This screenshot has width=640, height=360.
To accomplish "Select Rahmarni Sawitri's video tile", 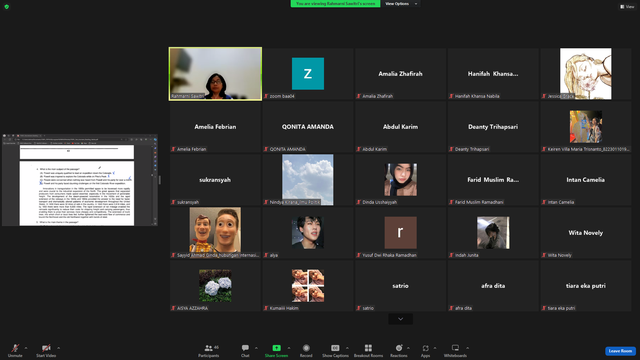I will [216, 74].
